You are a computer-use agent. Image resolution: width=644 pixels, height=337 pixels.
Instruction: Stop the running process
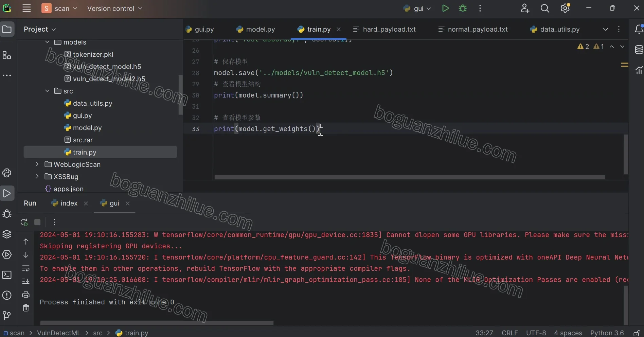[37, 222]
